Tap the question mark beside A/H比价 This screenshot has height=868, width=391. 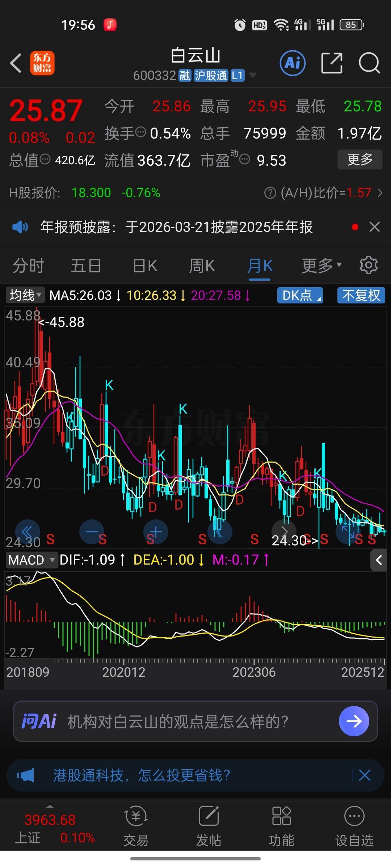(270, 193)
